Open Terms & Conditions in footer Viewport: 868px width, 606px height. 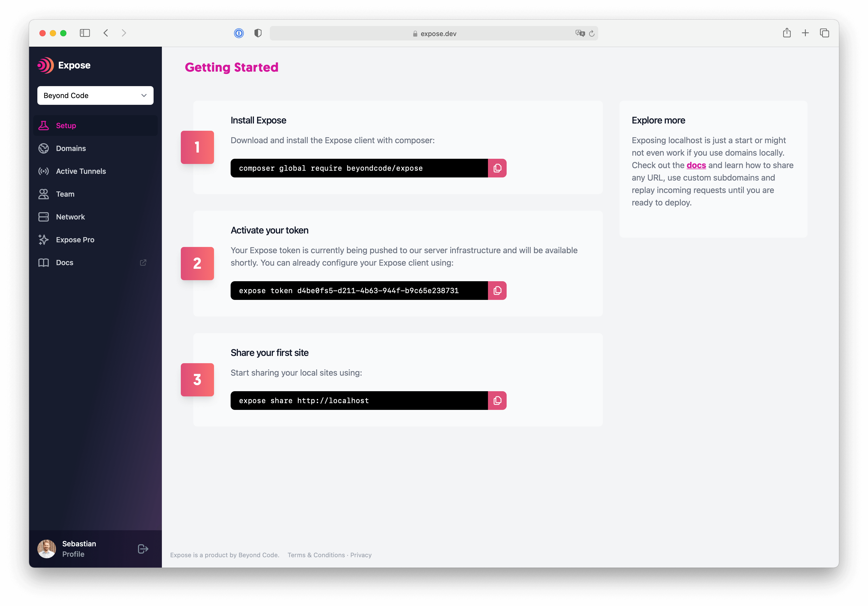click(316, 555)
